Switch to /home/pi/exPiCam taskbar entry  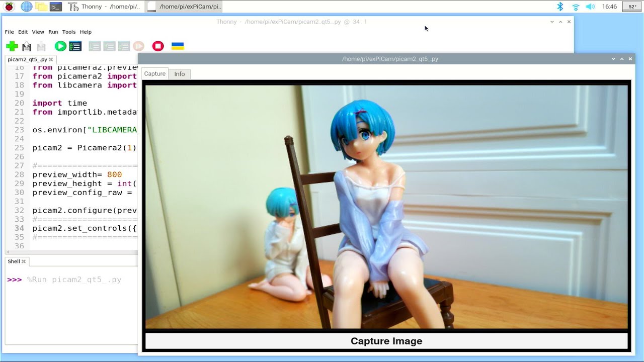point(184,7)
